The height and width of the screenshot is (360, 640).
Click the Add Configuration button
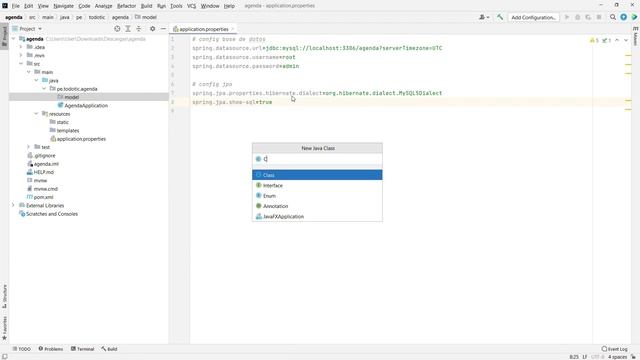click(533, 18)
